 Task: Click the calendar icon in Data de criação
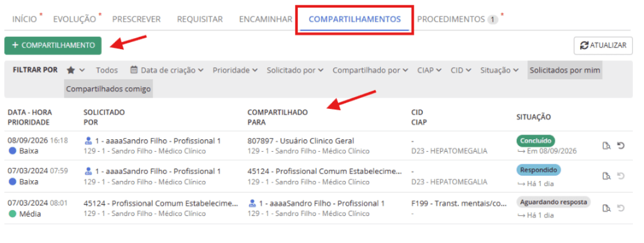point(134,70)
